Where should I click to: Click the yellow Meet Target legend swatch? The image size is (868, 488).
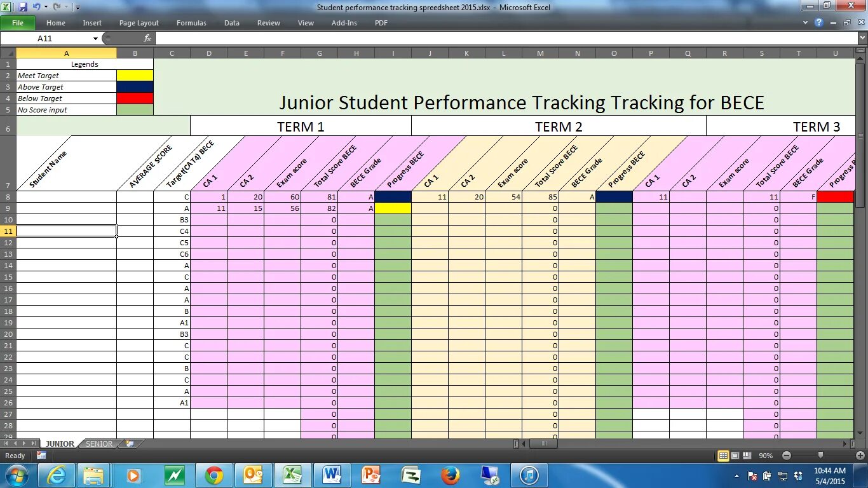click(x=135, y=76)
